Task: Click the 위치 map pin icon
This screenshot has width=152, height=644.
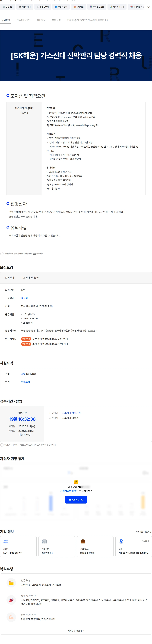Action: [121, 541]
